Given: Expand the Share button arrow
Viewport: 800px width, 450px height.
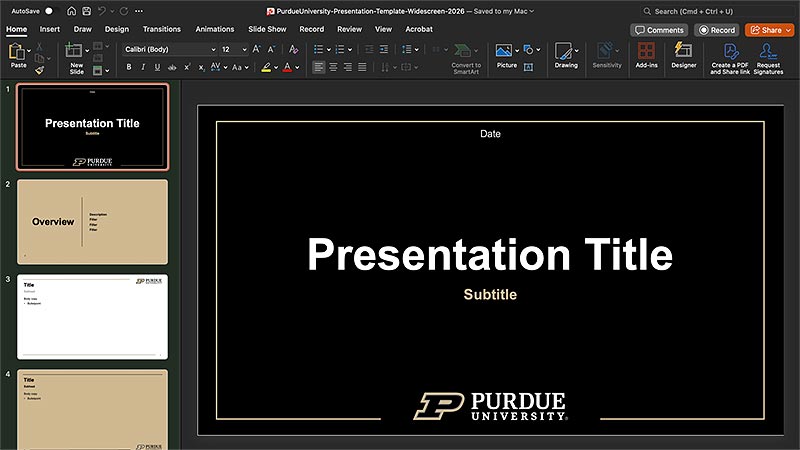Looking at the screenshot, I should tap(788, 30).
